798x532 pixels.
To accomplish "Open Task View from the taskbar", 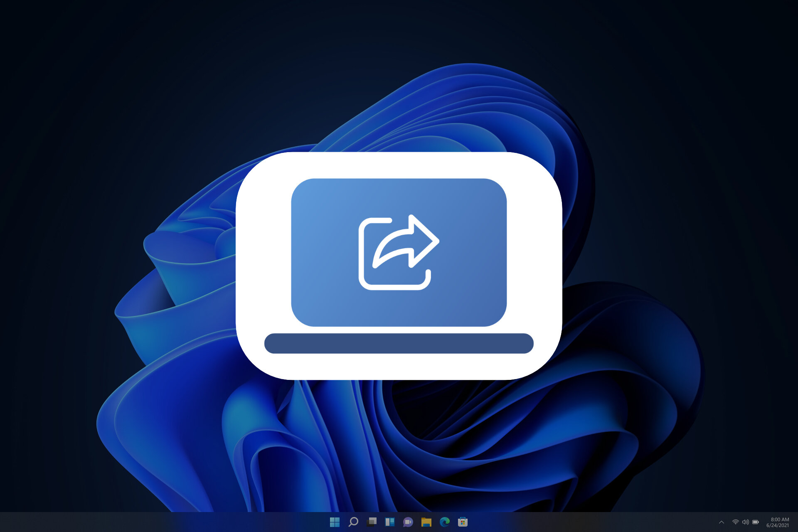I will (372, 522).
